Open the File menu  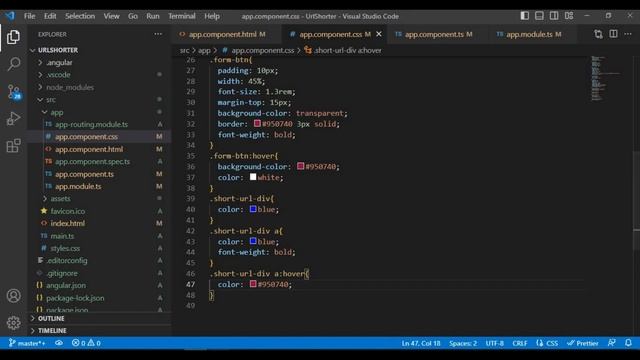29,16
